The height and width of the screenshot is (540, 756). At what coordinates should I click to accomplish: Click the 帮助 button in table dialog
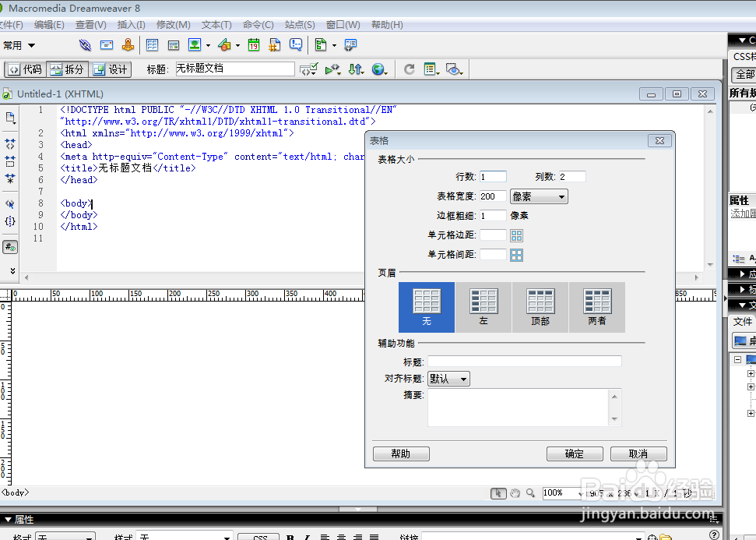[400, 454]
